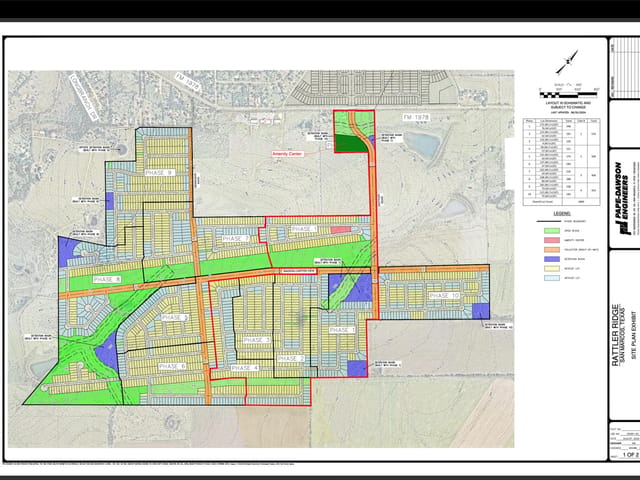This screenshot has height=480, width=640.
Task: Click the PHASE 8 label on the map
Action: [x=107, y=280]
